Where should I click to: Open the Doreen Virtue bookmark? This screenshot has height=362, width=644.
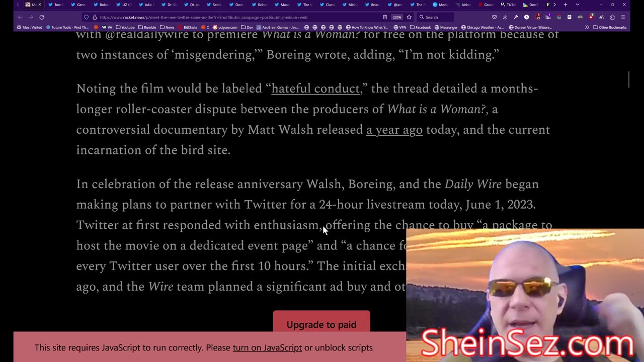pyautogui.click(x=530, y=27)
